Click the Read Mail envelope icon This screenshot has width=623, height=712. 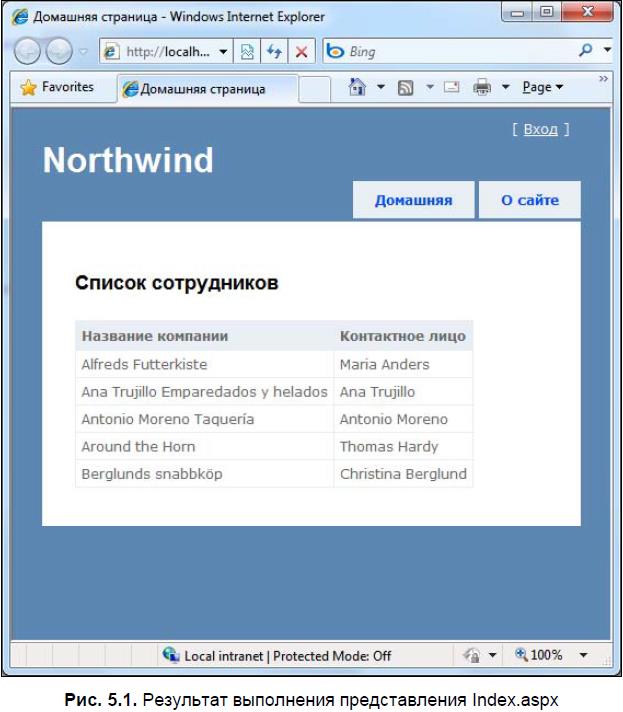[x=451, y=86]
